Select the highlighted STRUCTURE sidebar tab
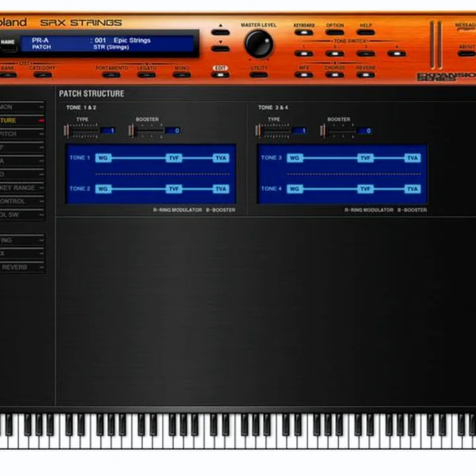The image size is (476, 476). pyautogui.click(x=22, y=120)
